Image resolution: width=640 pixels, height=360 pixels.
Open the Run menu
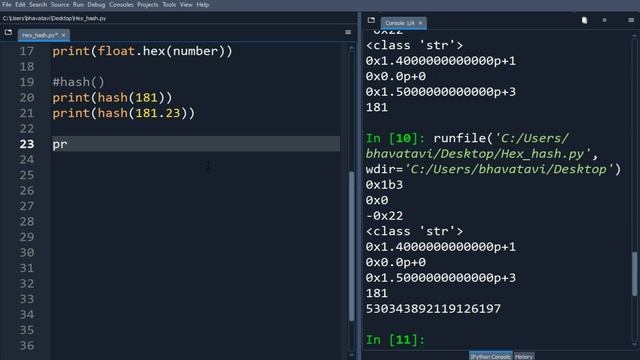point(78,4)
